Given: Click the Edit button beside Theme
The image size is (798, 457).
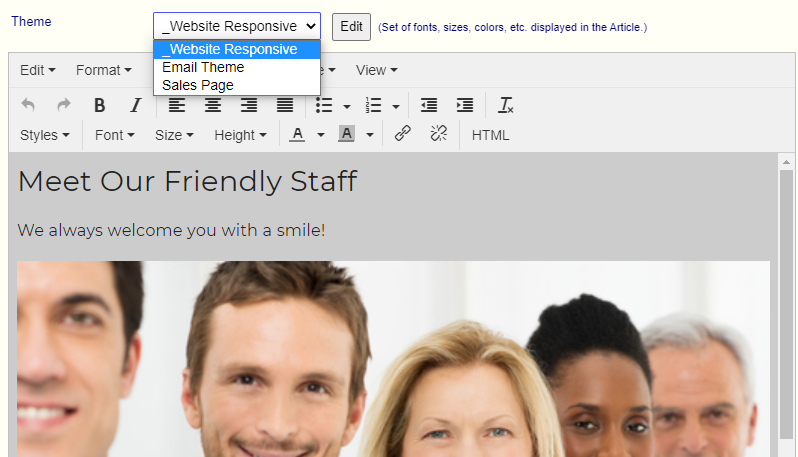Looking at the screenshot, I should tap(351, 26).
